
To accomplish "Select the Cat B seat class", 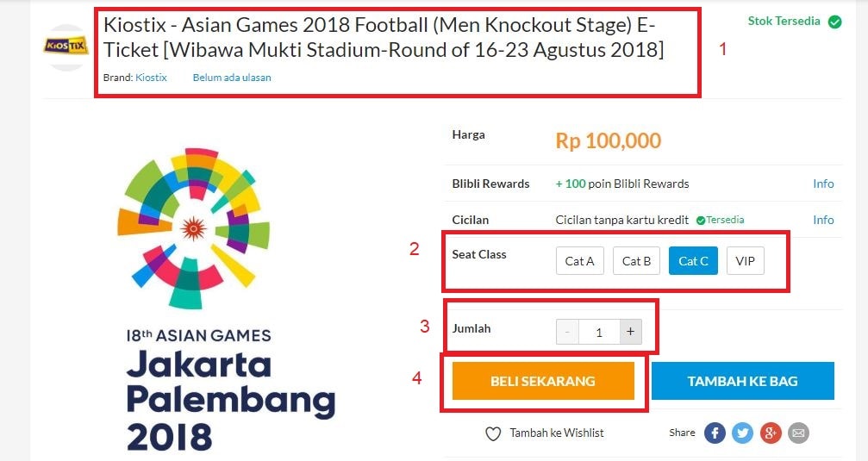I will pyautogui.click(x=637, y=261).
